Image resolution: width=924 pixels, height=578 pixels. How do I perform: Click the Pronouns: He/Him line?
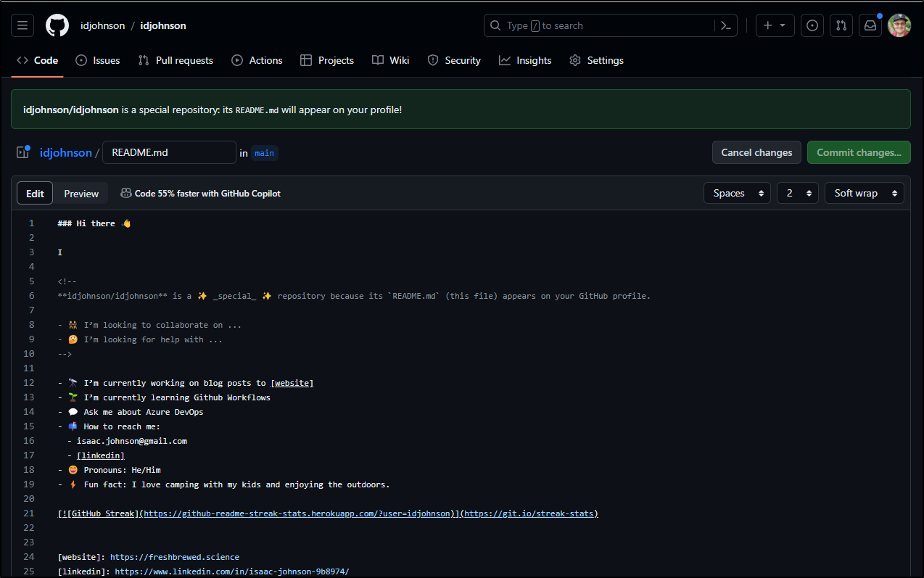(x=110, y=470)
